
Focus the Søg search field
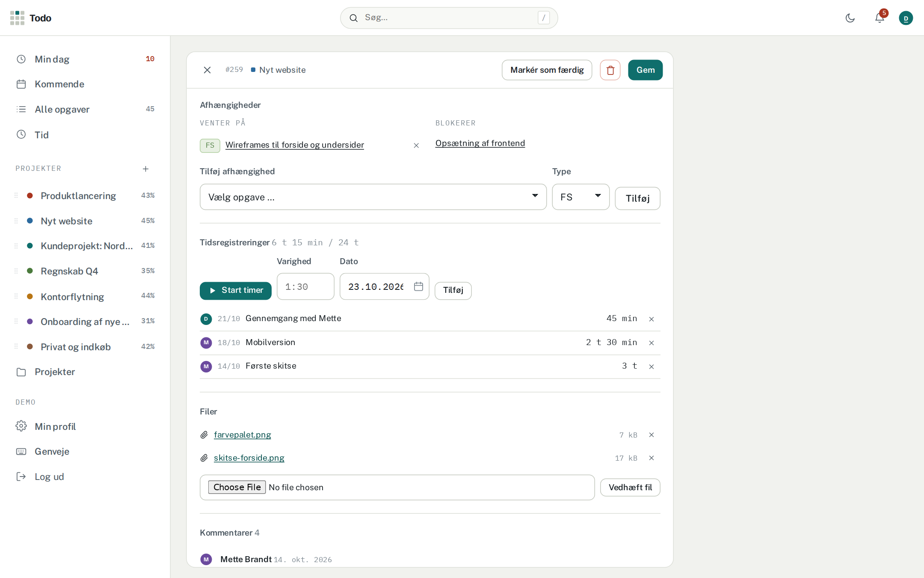(449, 18)
